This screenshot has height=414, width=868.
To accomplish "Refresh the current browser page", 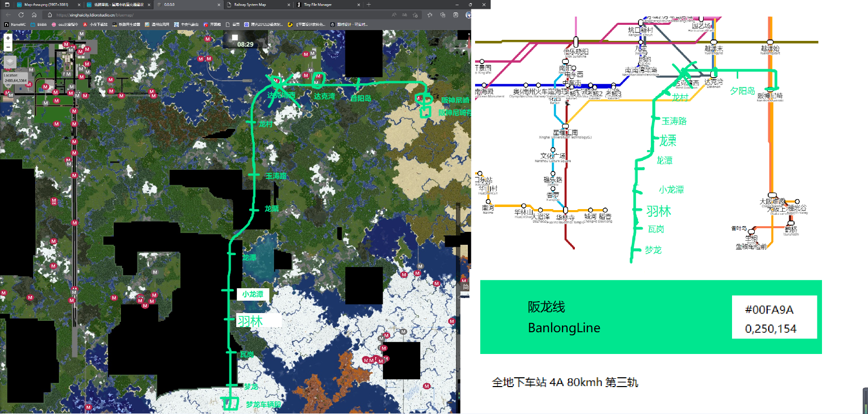I will tap(21, 15).
